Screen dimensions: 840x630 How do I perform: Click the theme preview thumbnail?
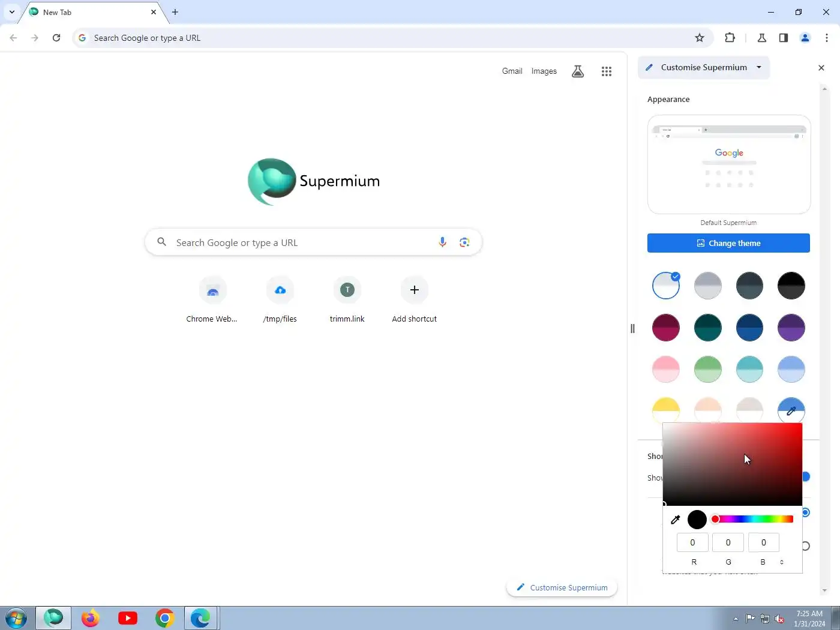[x=728, y=164]
